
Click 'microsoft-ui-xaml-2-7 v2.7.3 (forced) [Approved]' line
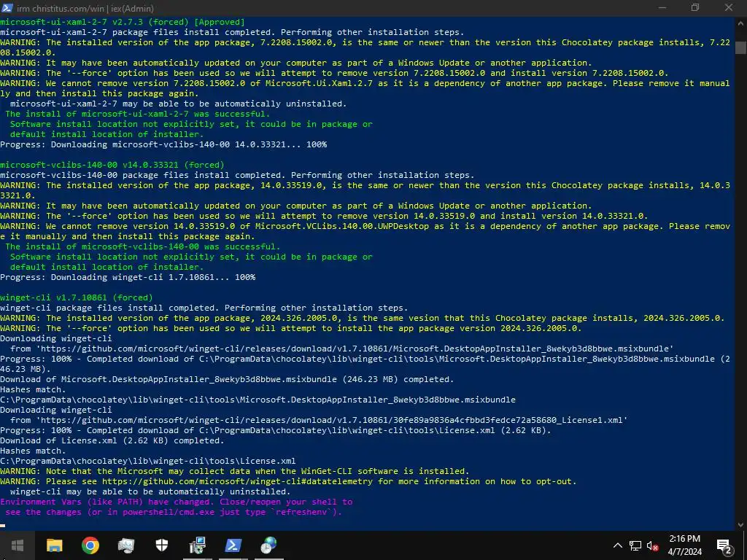click(122, 22)
